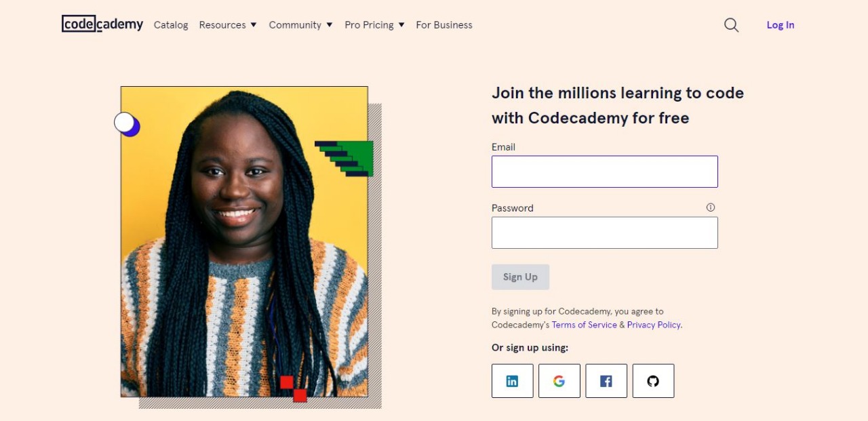
Task: Expand the Resources dropdown menu
Action: point(228,25)
